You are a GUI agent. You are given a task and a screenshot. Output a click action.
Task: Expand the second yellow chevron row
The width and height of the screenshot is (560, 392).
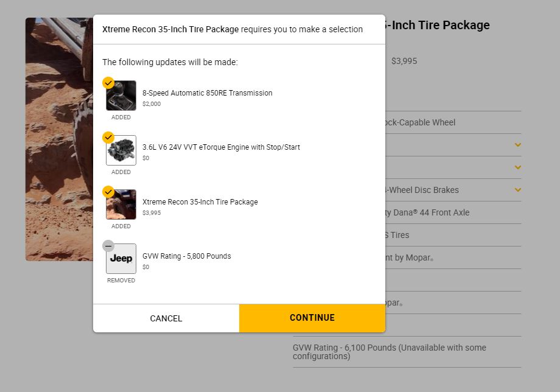pyautogui.click(x=518, y=167)
